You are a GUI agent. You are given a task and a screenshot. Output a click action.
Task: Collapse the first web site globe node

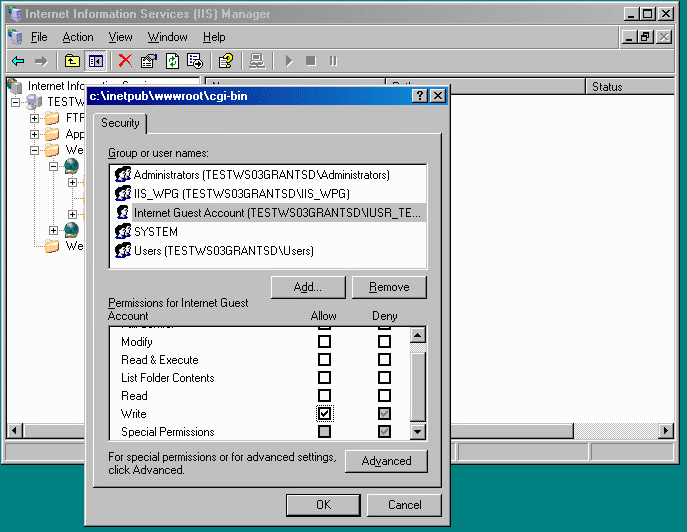pyautogui.click(x=53, y=166)
